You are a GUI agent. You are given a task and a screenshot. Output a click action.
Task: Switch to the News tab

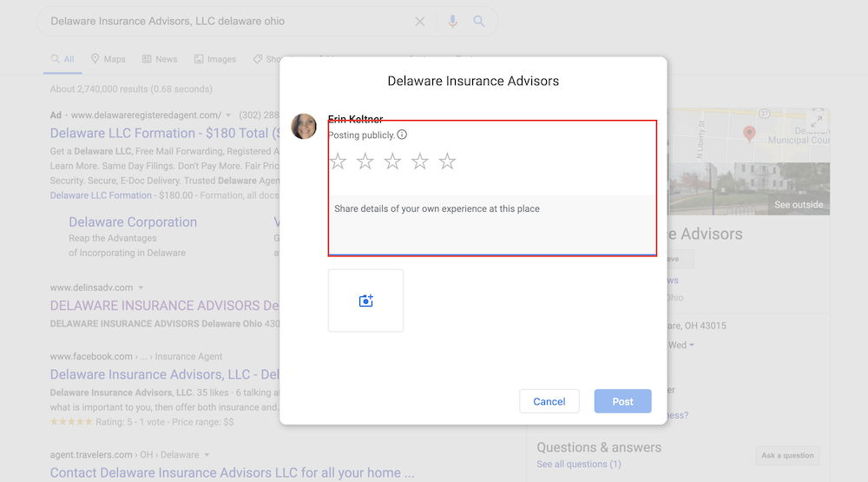click(x=160, y=59)
